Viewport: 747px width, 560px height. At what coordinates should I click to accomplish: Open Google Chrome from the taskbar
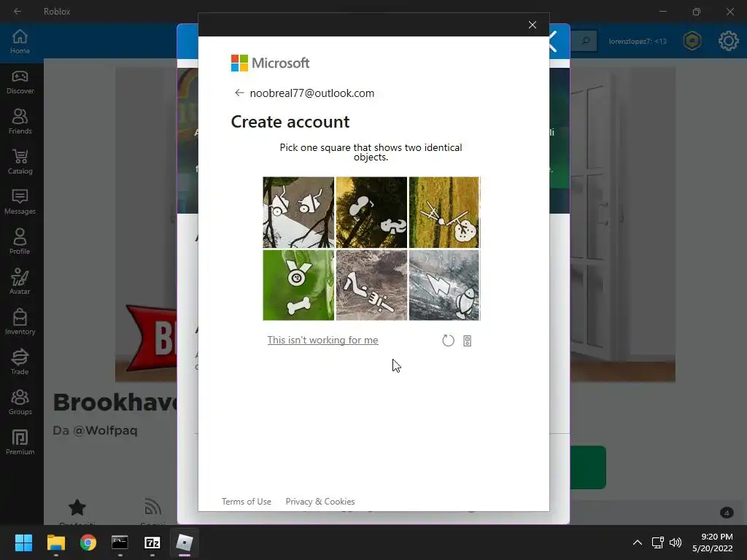pyautogui.click(x=88, y=542)
